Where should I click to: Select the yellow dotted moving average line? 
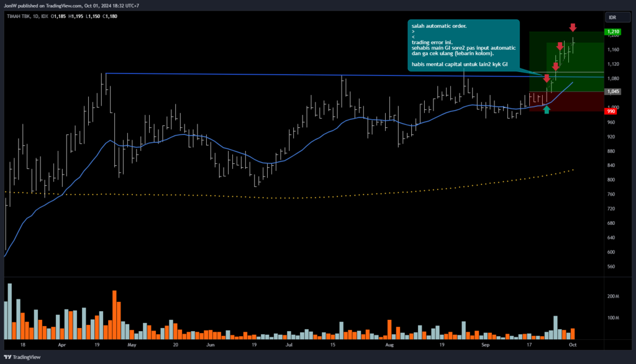[311, 197]
